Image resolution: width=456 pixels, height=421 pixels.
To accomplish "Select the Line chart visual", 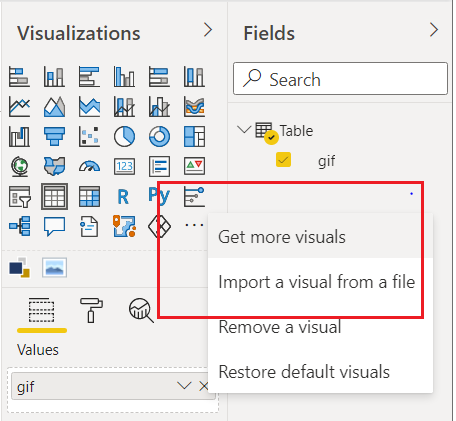I will (19, 106).
